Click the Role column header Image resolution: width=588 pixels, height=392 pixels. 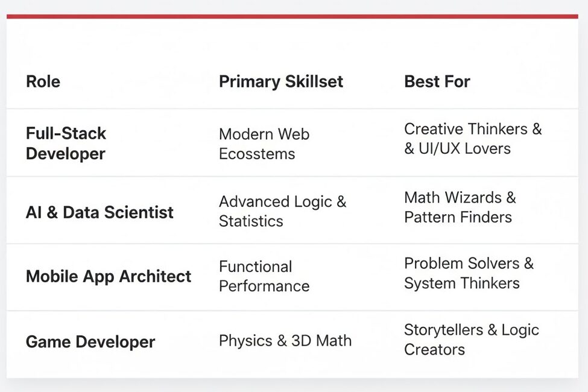click(43, 81)
